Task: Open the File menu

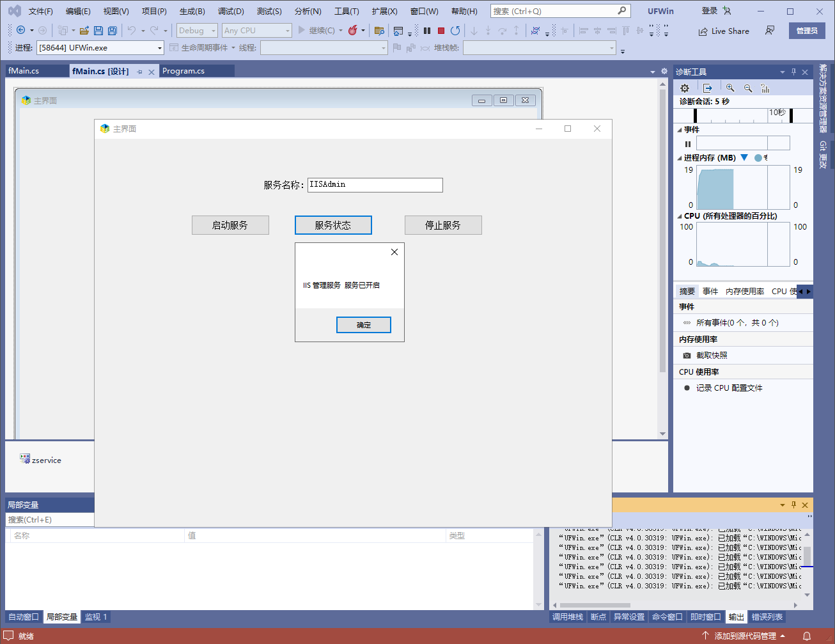Action: pos(40,11)
